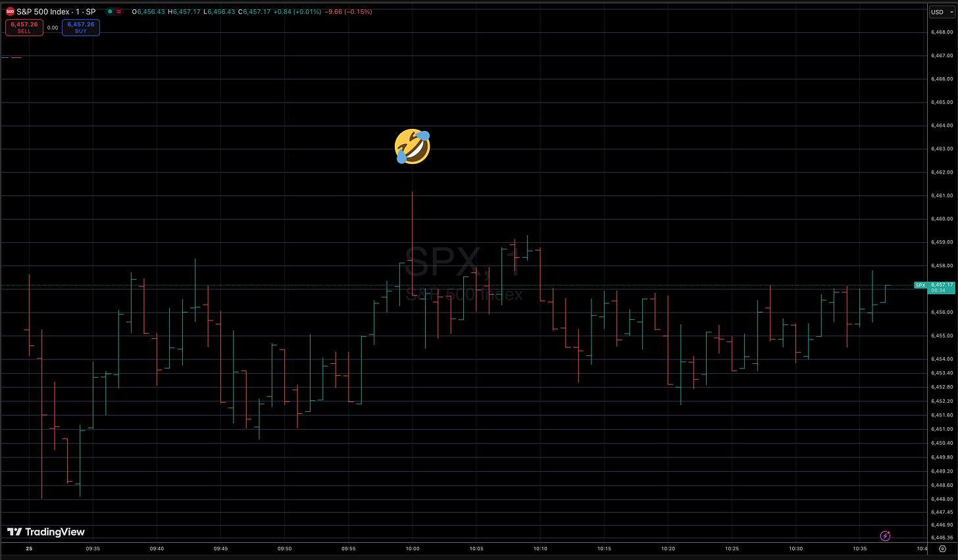
Task: Click the 6,446.36 price axis label
Action: coord(942,537)
